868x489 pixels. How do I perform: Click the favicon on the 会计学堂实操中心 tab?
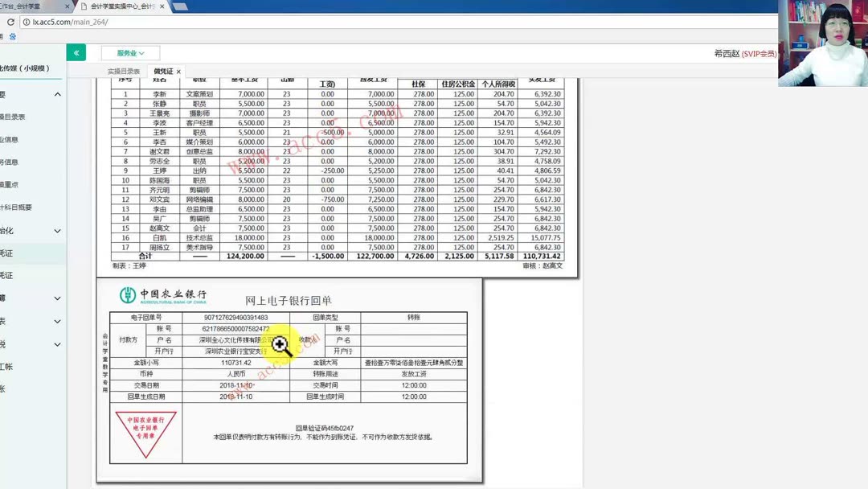(84, 6)
